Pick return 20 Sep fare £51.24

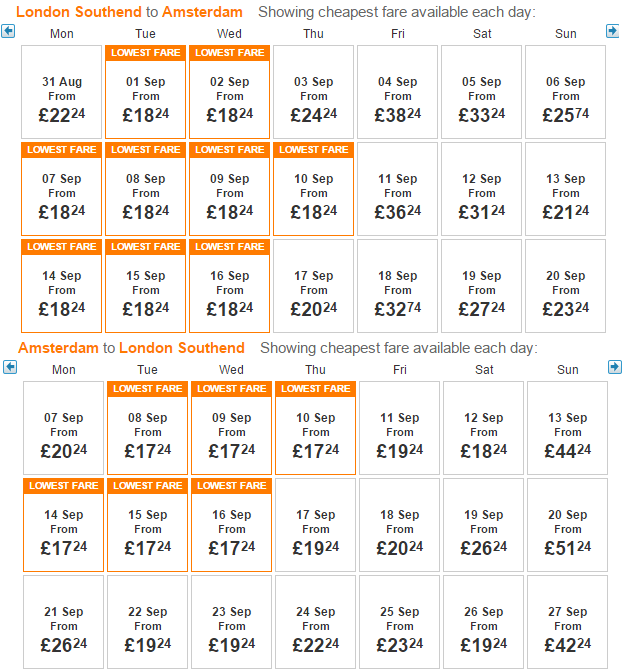tap(567, 525)
